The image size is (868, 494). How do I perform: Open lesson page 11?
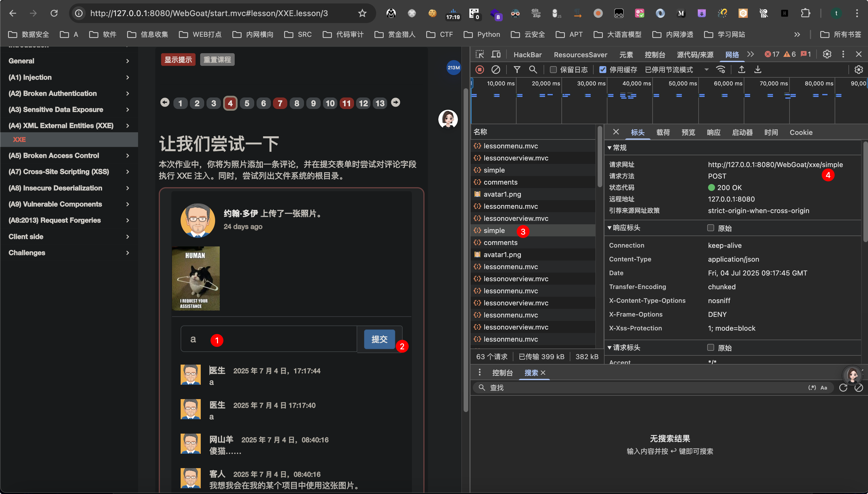point(347,103)
